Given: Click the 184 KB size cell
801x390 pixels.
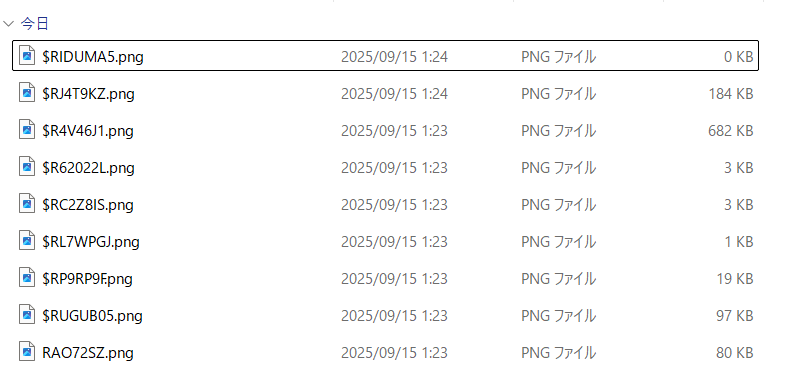Looking at the screenshot, I should click(731, 94).
